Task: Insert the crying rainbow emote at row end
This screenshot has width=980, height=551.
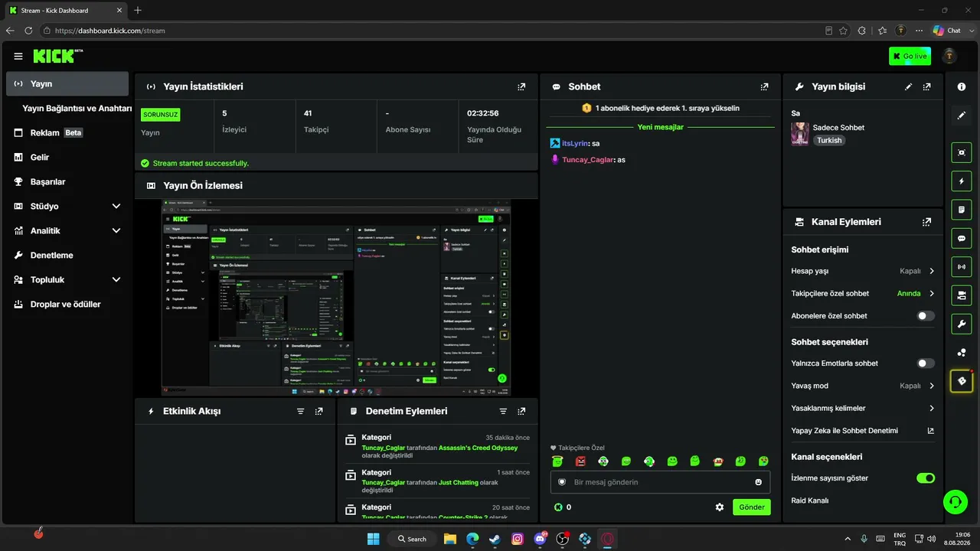Action: click(x=763, y=461)
